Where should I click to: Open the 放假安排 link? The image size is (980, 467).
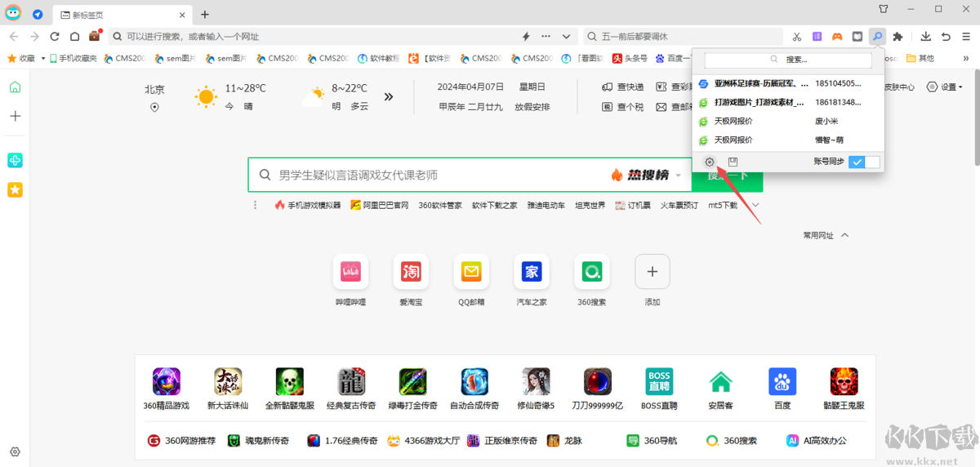532,107
